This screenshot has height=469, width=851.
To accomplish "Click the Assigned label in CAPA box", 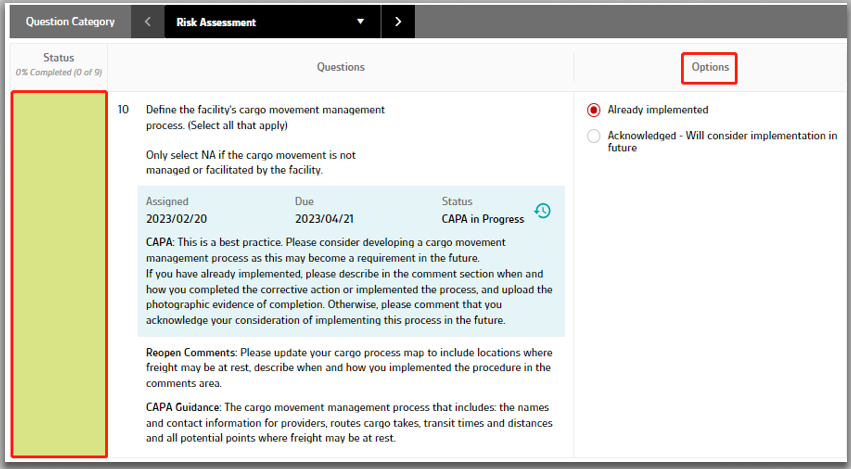I will 167,201.
